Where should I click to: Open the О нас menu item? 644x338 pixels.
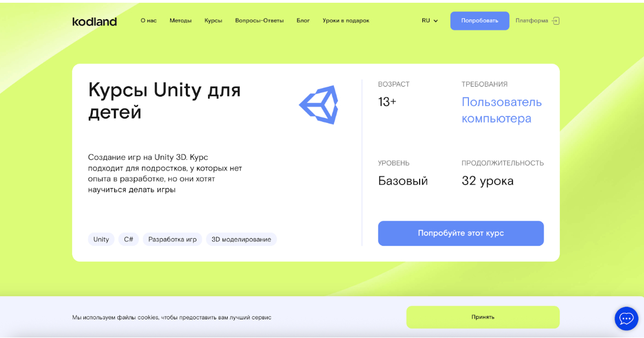tap(149, 20)
